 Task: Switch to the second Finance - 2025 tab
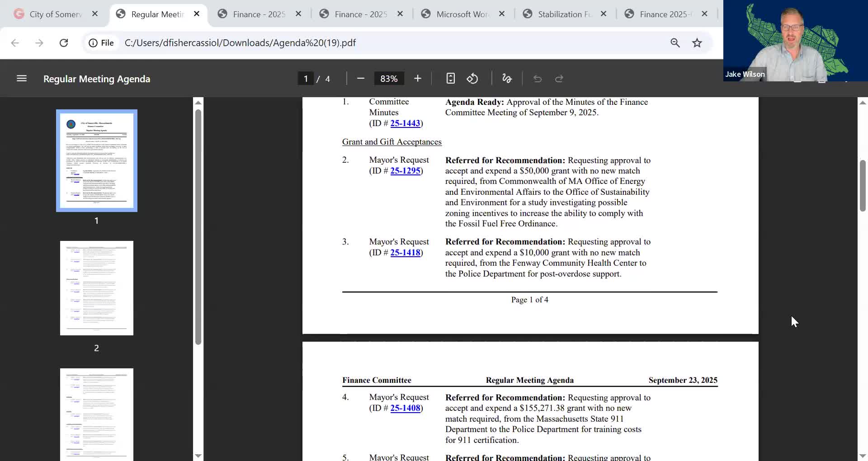pos(360,14)
